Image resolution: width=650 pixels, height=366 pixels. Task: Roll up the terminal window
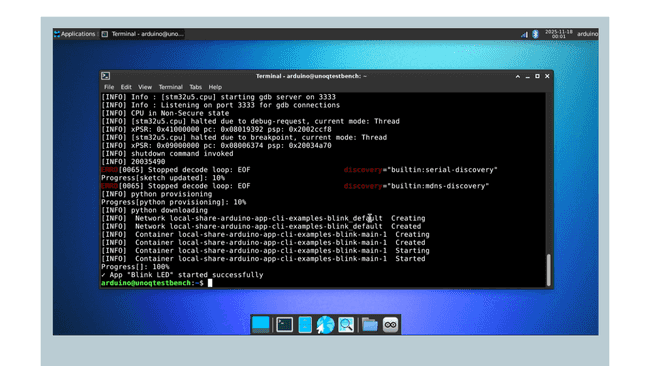[x=518, y=76]
